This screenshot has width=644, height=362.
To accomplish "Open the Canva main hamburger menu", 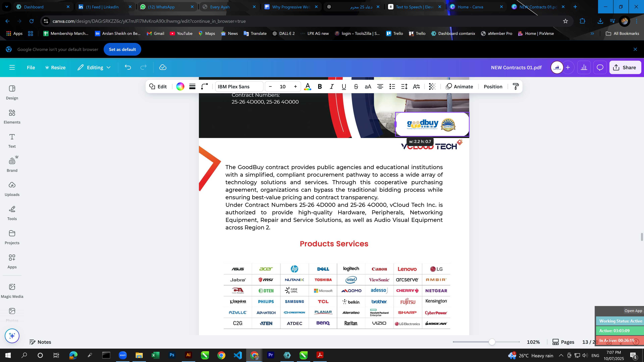I will pos(12,67).
